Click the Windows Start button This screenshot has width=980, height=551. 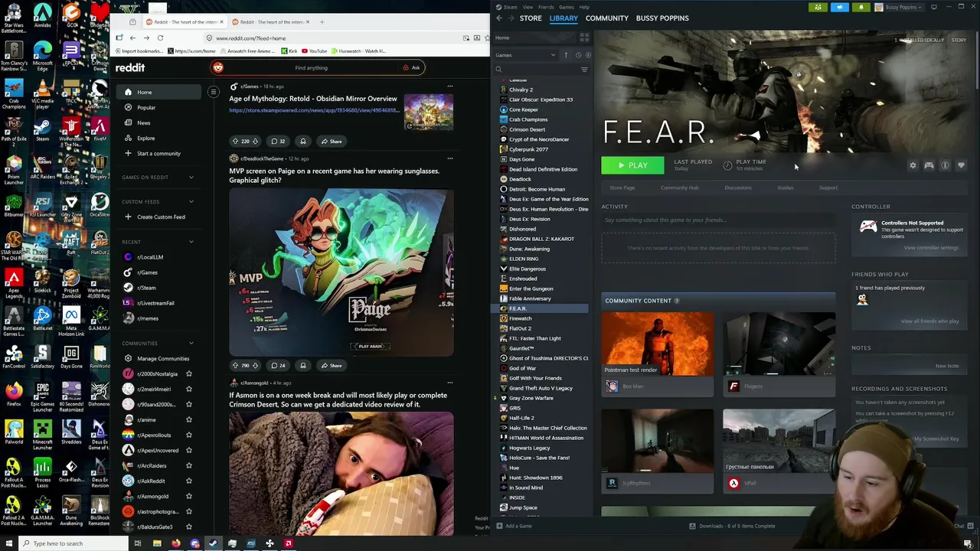(x=10, y=543)
